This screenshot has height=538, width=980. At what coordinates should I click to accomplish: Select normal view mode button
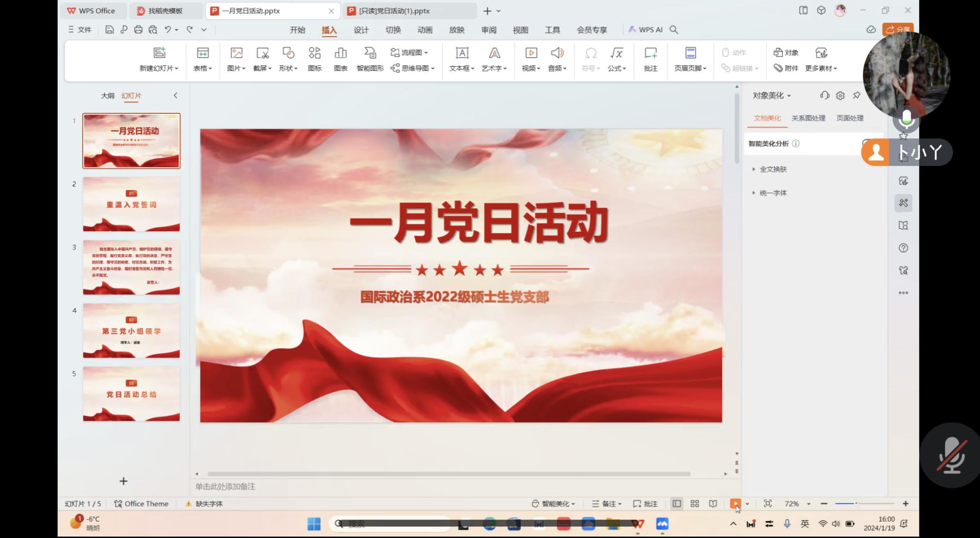coord(676,504)
